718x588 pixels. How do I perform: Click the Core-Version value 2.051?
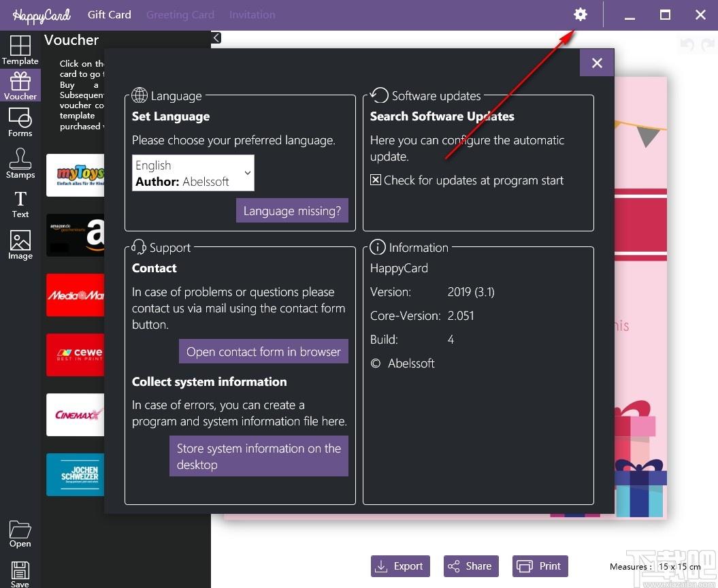click(x=461, y=316)
